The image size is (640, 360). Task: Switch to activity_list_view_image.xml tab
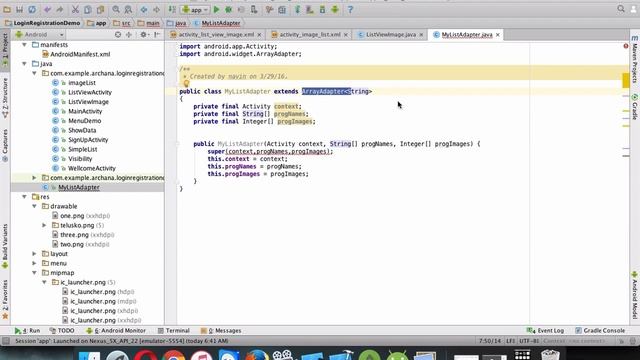pos(216,35)
